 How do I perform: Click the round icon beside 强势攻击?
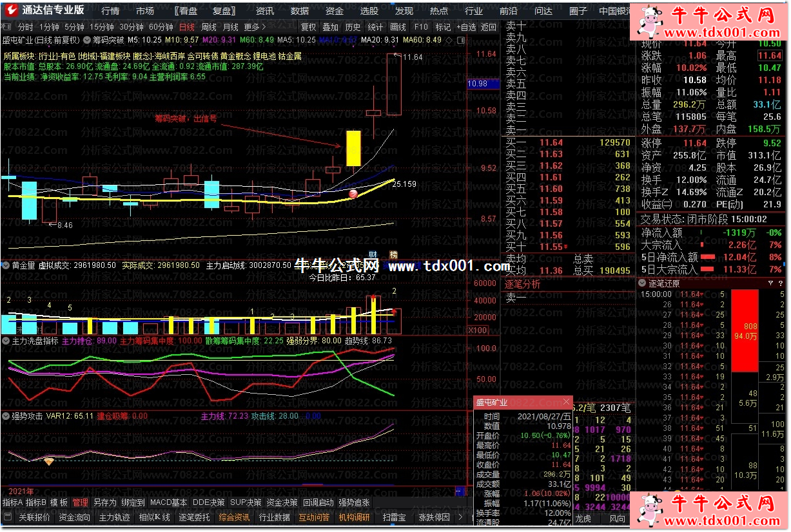coord(6,416)
